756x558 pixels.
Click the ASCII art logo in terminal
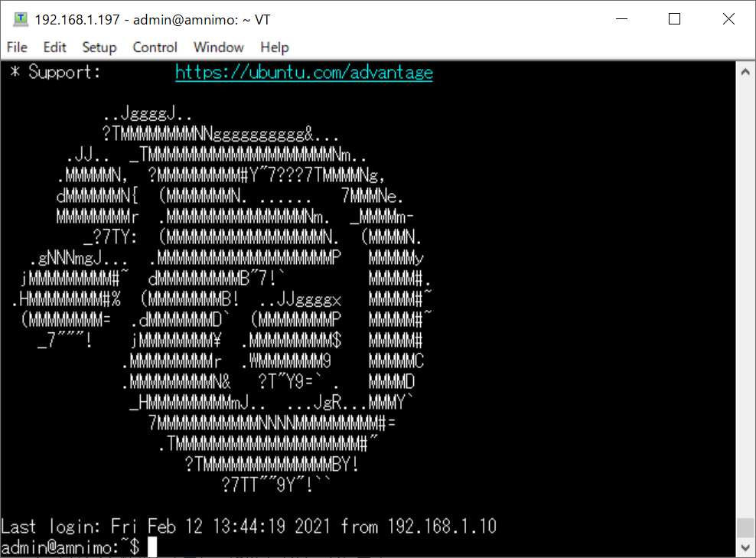[222, 299]
